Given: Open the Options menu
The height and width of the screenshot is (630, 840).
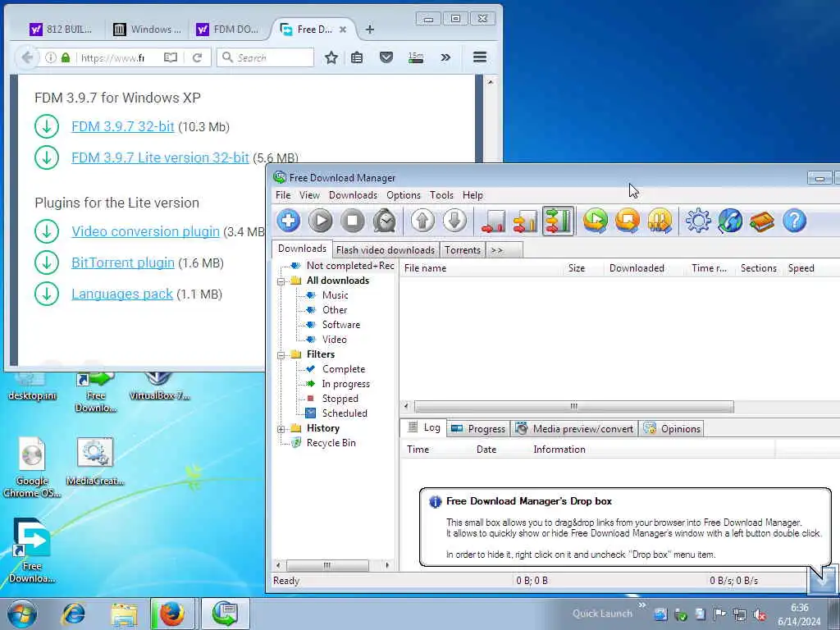Looking at the screenshot, I should tap(404, 195).
